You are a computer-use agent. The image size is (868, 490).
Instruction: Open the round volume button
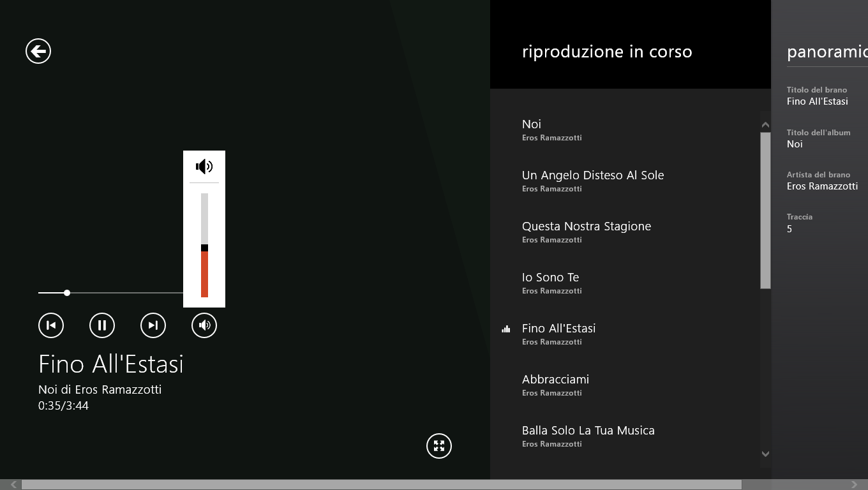(x=204, y=325)
